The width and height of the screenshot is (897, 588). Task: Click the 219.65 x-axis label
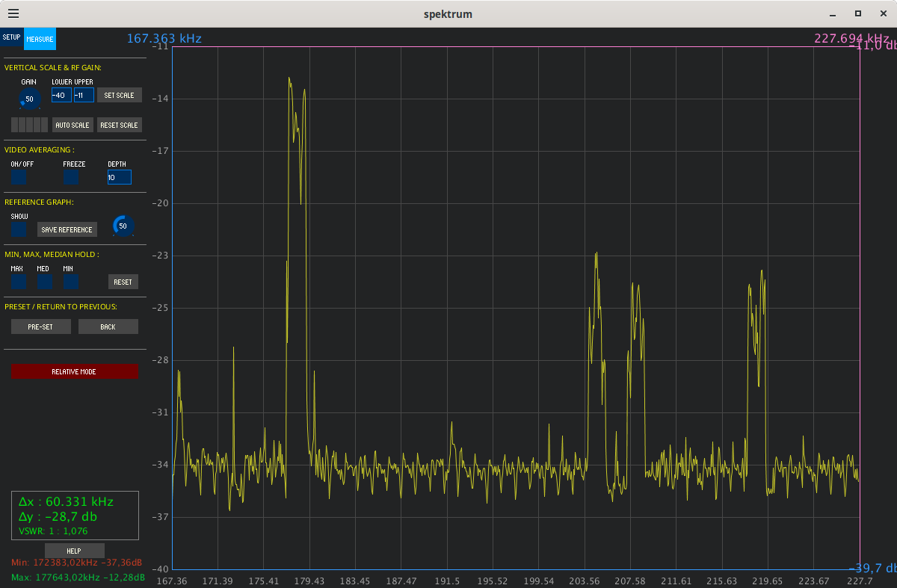click(x=768, y=581)
